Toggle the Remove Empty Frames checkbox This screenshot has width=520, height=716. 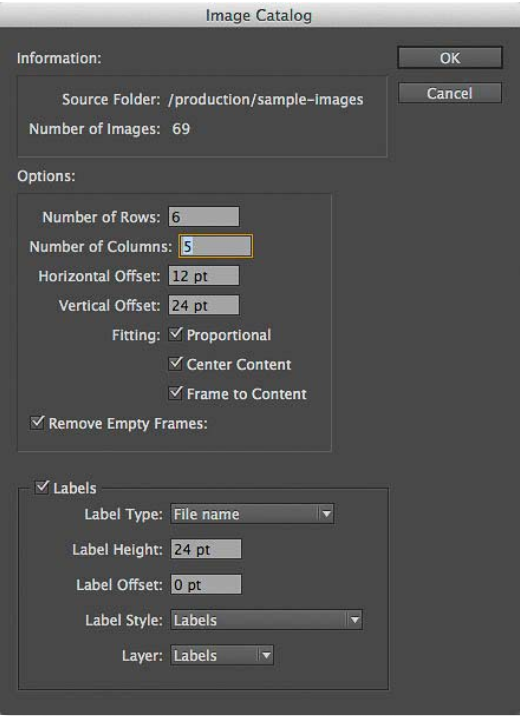(37, 423)
